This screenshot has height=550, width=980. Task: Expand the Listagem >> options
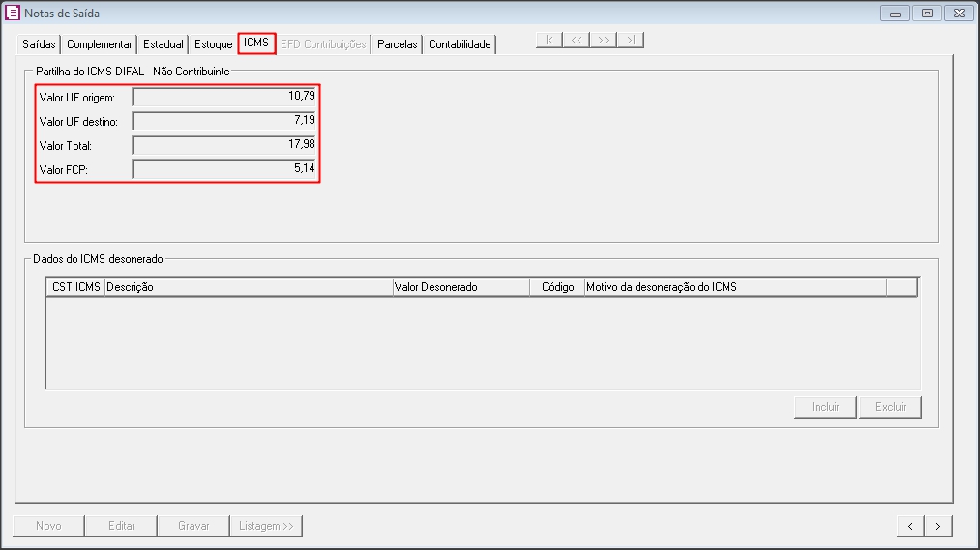[x=267, y=526]
